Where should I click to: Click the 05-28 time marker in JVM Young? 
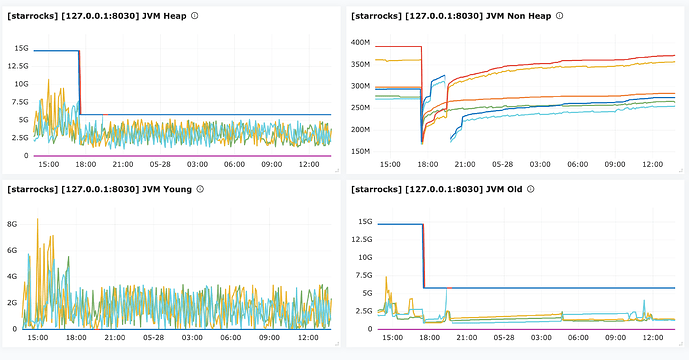[x=153, y=338]
